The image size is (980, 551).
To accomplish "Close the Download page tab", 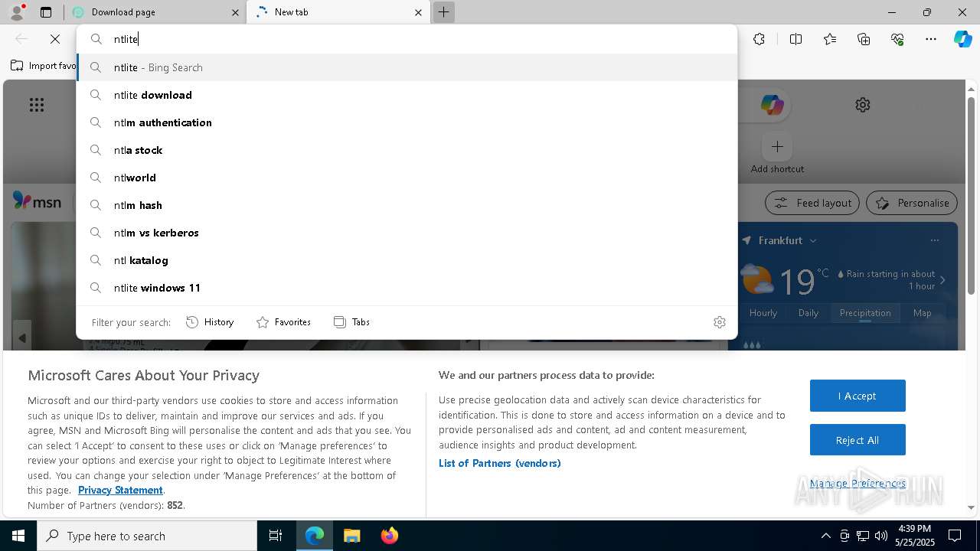I will pos(236,12).
